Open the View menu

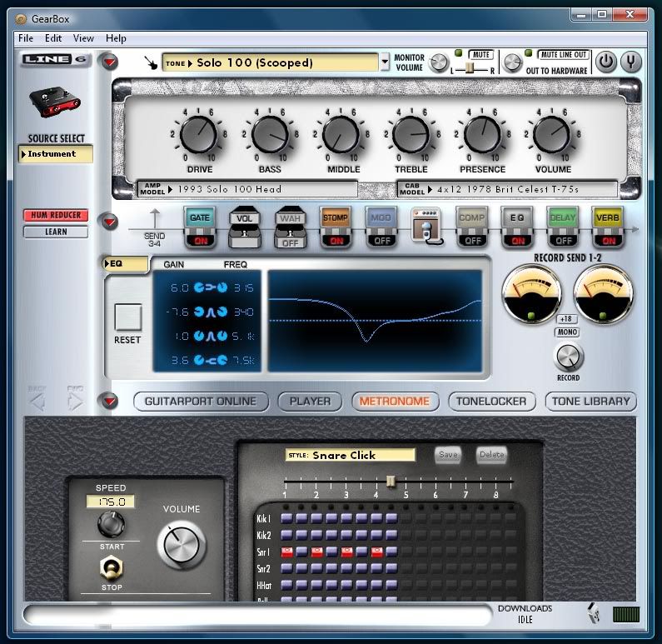pos(83,38)
